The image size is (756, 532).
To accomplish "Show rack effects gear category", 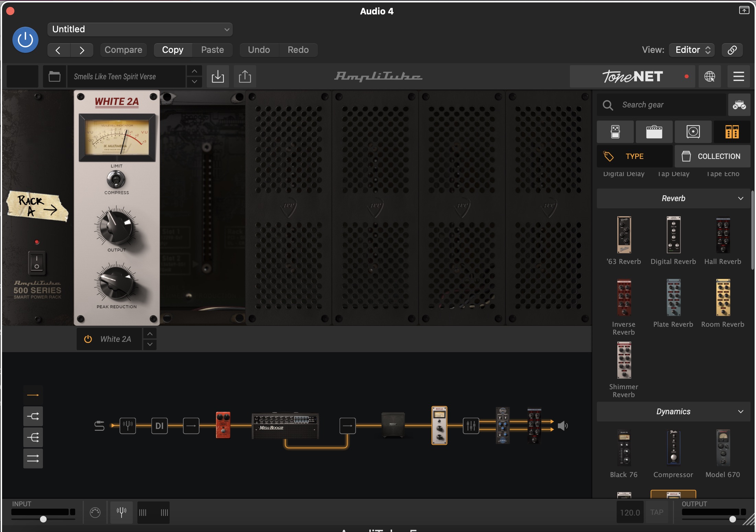I will pyautogui.click(x=732, y=132).
